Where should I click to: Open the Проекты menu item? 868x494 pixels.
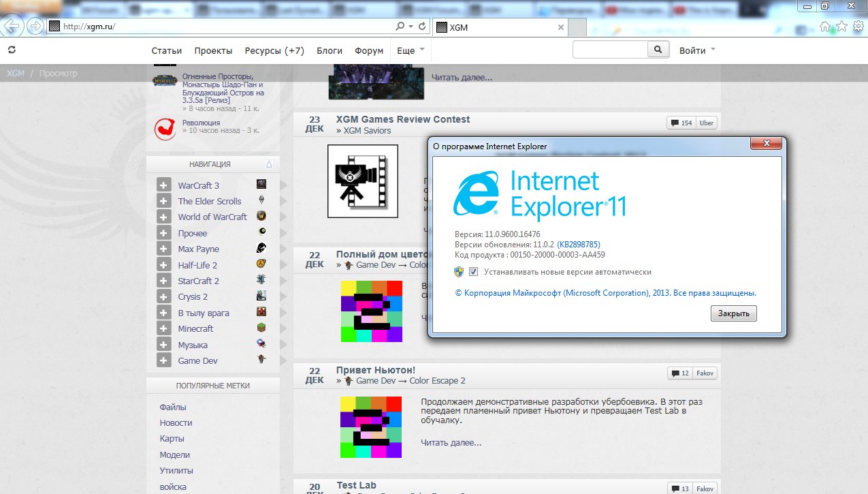point(213,50)
